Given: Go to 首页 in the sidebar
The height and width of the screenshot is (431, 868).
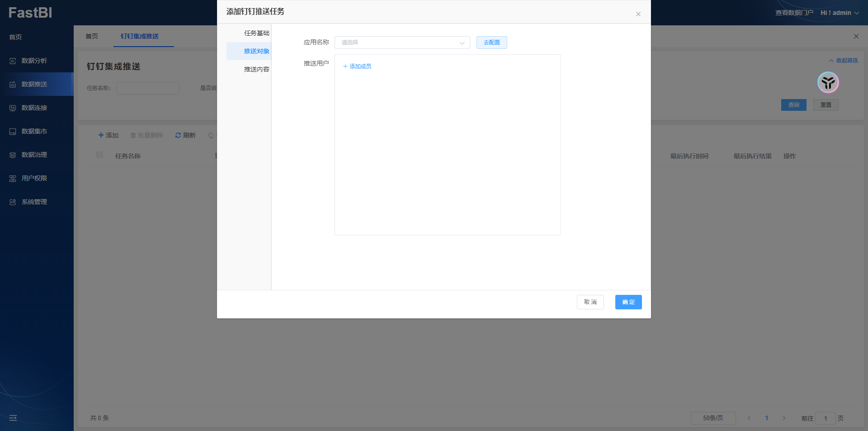Looking at the screenshot, I should [16, 37].
